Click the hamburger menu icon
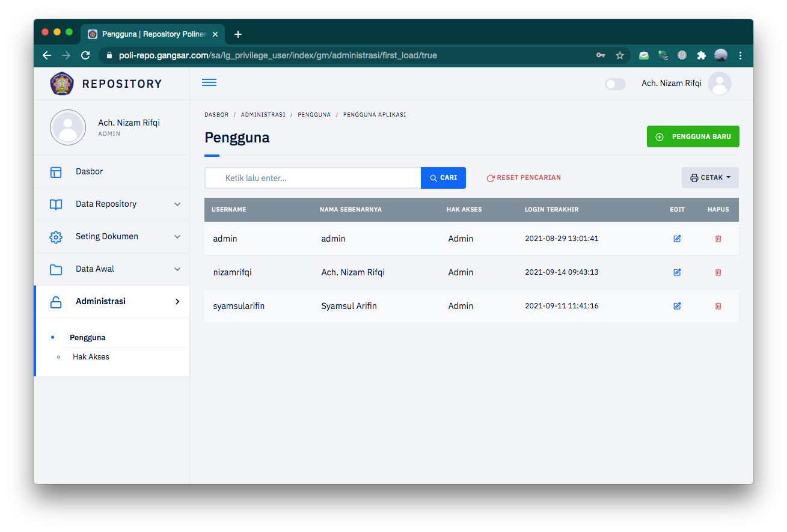Image resolution: width=787 pixels, height=532 pixels. pyautogui.click(x=209, y=83)
